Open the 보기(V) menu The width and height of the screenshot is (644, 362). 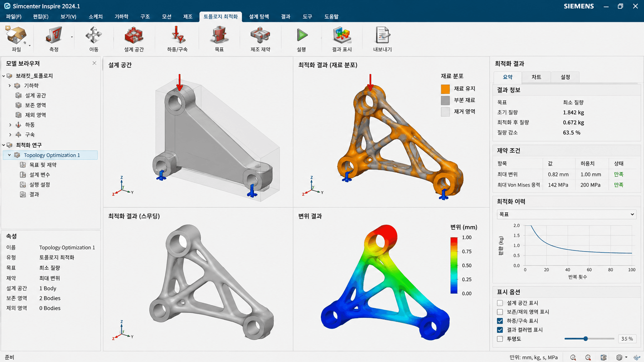click(68, 17)
